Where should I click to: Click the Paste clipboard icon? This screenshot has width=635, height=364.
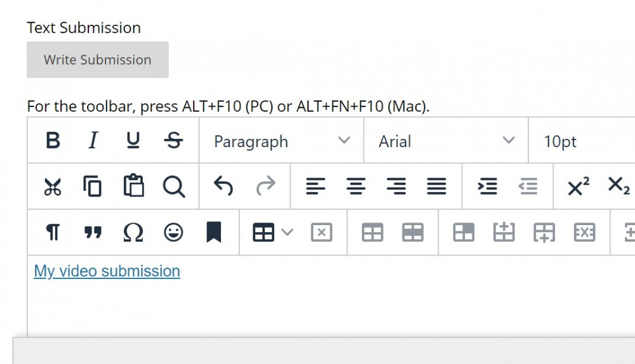(x=133, y=186)
